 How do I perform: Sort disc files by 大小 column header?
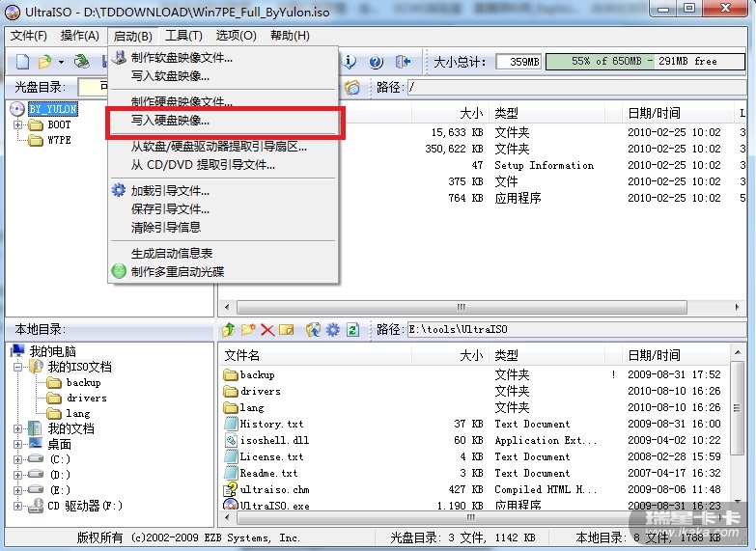(450, 114)
